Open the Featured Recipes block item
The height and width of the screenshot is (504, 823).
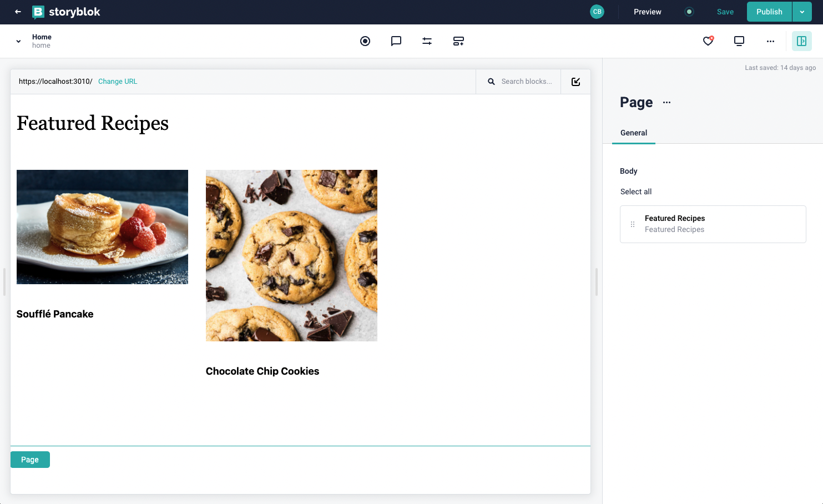[x=713, y=224]
